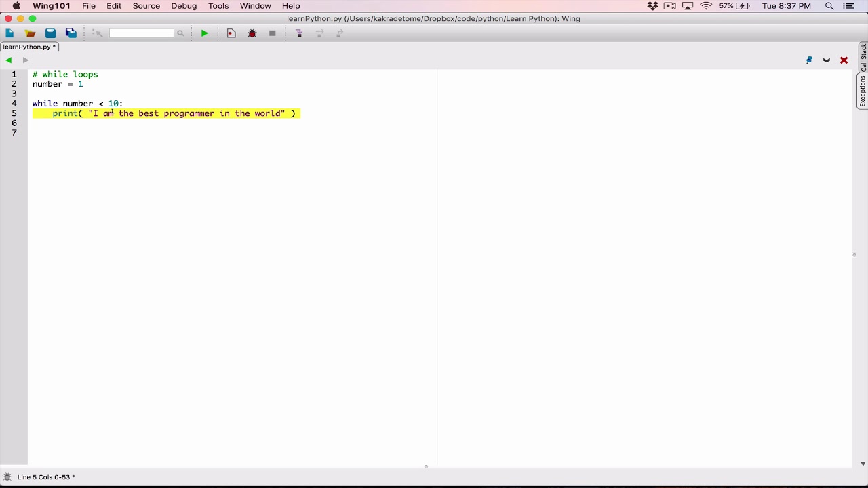Open the Wing101 application menu

tap(52, 6)
